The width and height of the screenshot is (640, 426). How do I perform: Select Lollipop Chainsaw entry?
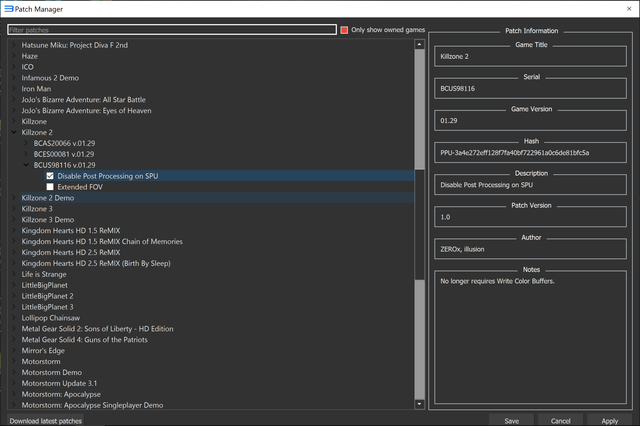[51, 318]
